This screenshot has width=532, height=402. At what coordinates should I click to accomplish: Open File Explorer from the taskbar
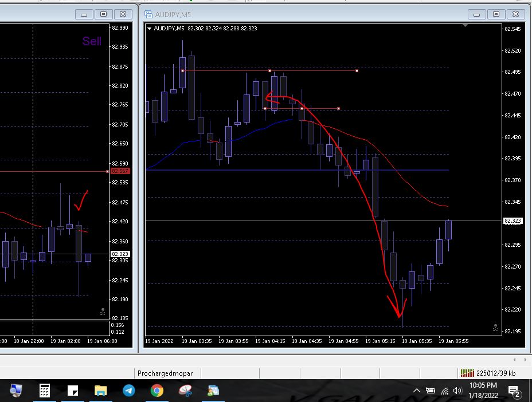tap(101, 391)
